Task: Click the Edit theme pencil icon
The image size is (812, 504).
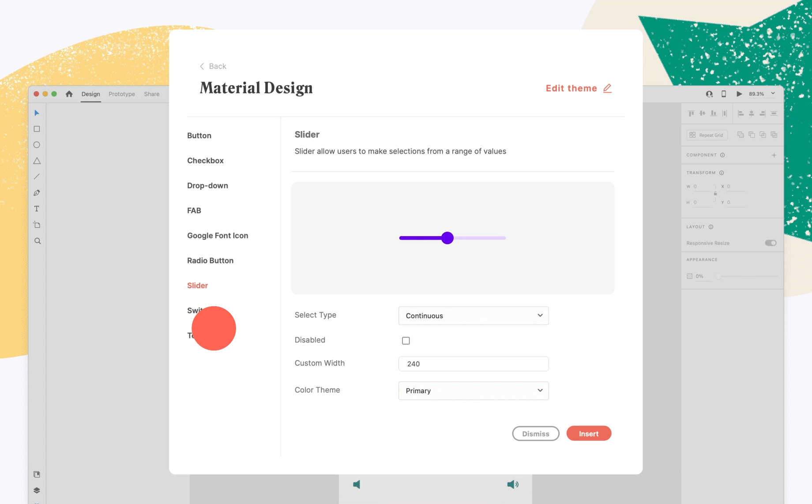Action: pos(608,88)
